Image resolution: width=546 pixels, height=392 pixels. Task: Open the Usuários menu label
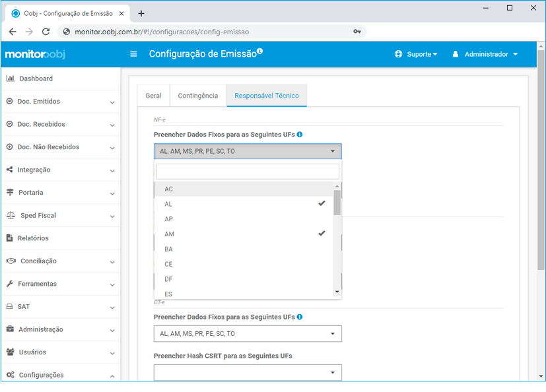pyautogui.click(x=32, y=352)
